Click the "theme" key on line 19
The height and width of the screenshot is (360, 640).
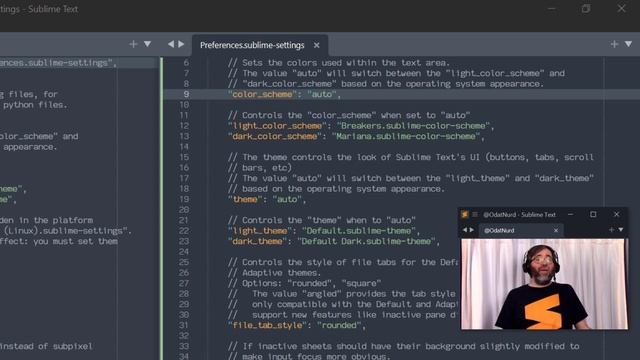pyautogui.click(x=245, y=199)
